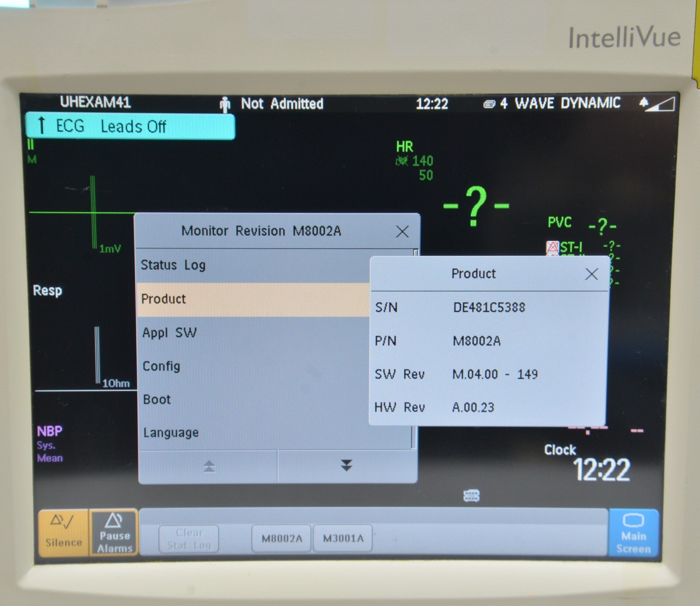Return to Main Screen
The height and width of the screenshot is (606, 700).
tap(633, 532)
